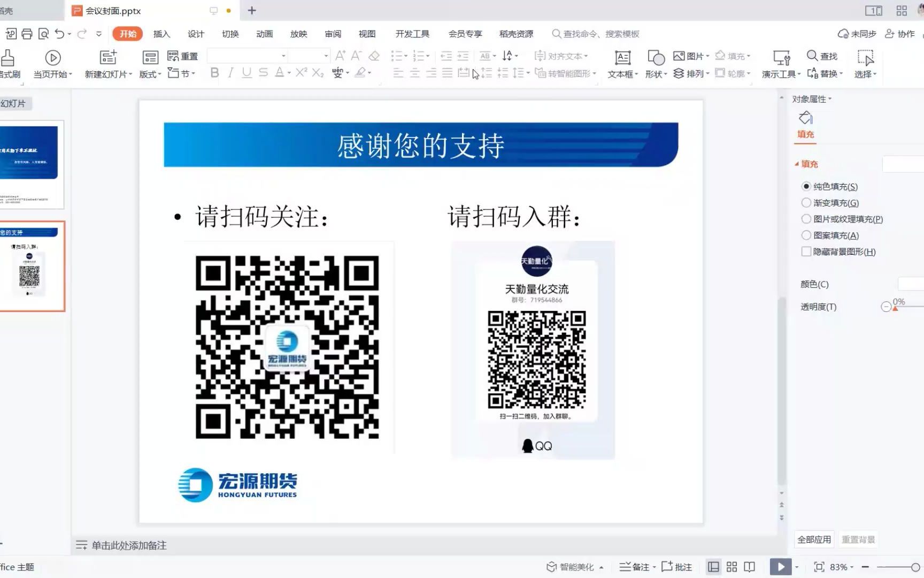This screenshot has width=924, height=578.
Task: Click the 查找 find icon
Action: 820,56
